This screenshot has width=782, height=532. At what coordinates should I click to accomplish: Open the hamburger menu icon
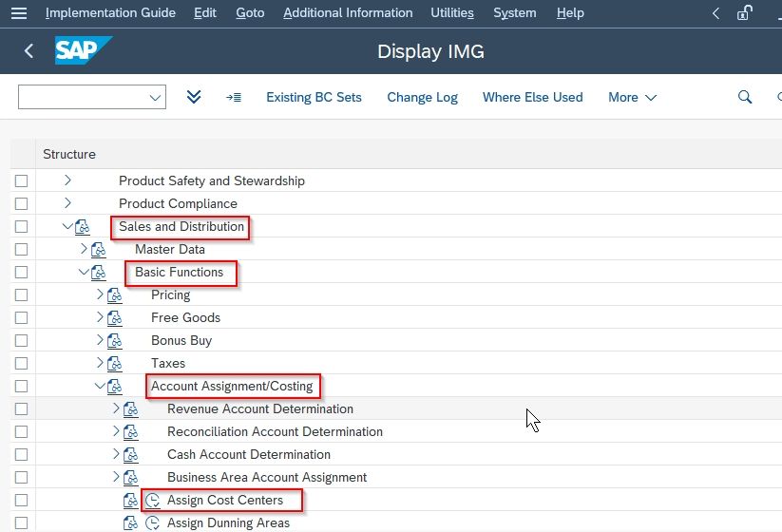click(x=19, y=13)
